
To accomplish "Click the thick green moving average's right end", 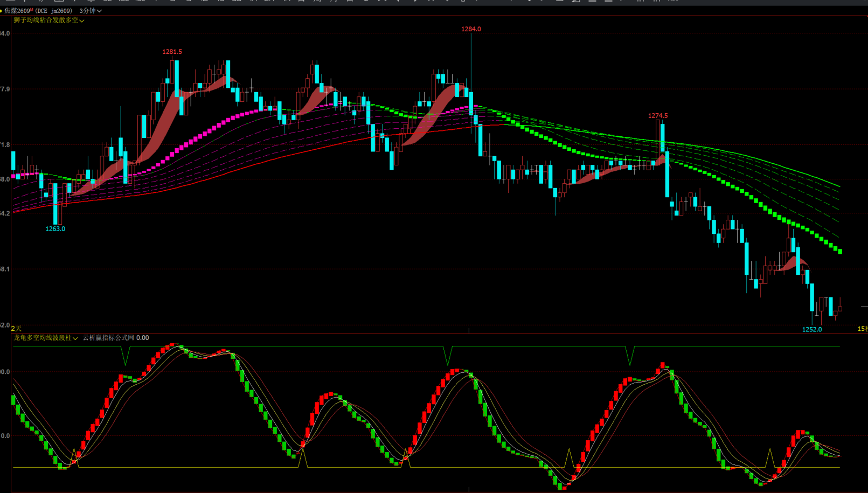I will click(839, 251).
